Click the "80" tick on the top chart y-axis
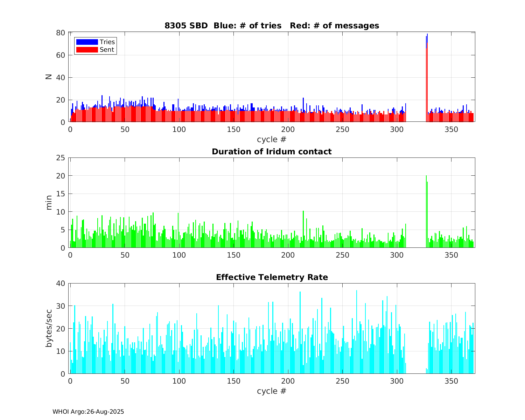 (61, 33)
